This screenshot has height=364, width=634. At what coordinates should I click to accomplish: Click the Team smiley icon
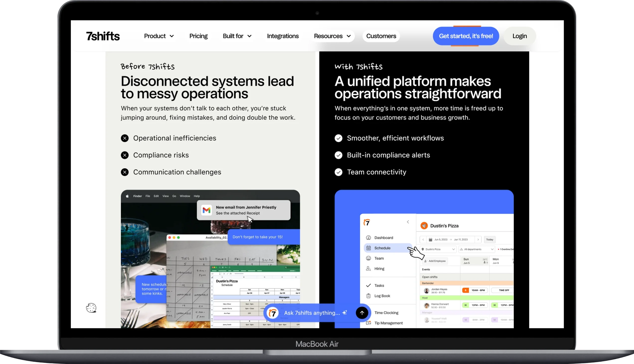(x=368, y=258)
